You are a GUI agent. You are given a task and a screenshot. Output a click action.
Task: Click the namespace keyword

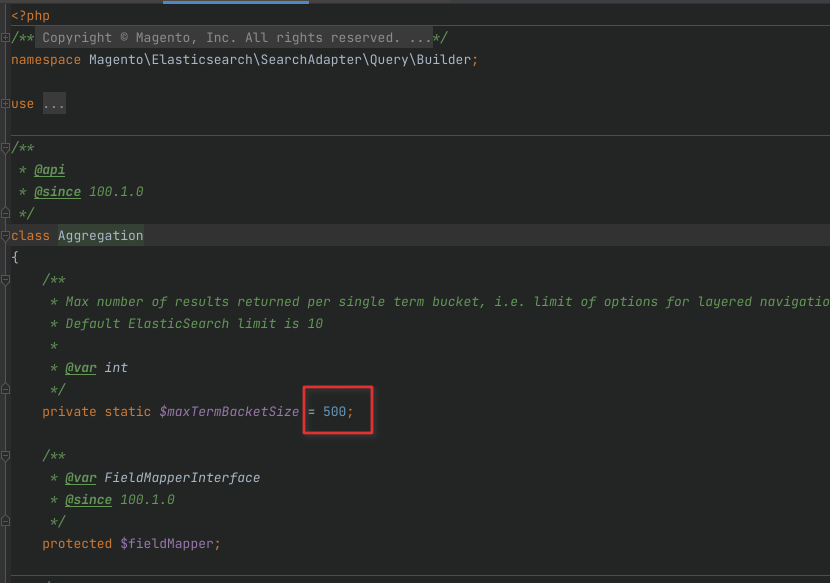[x=46, y=60]
